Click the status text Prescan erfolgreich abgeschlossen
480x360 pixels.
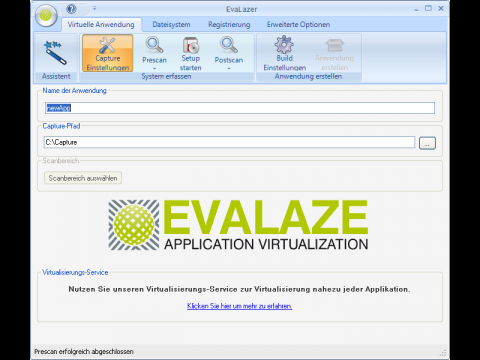click(x=84, y=351)
